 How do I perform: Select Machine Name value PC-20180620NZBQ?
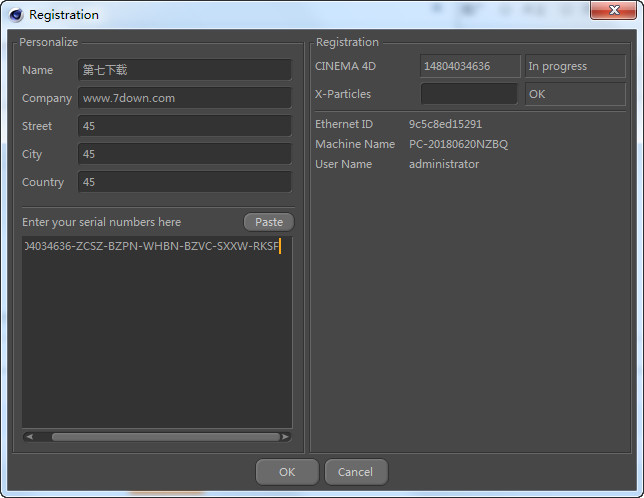[x=458, y=144]
